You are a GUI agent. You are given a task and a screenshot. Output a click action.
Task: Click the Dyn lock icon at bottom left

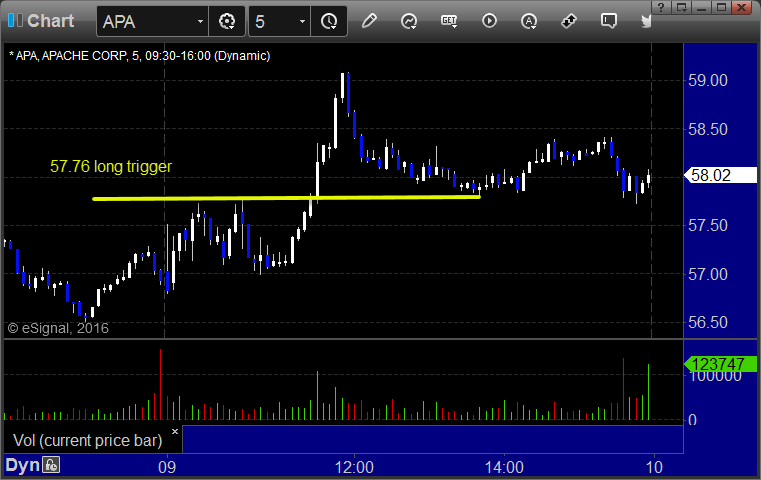[x=51, y=465]
